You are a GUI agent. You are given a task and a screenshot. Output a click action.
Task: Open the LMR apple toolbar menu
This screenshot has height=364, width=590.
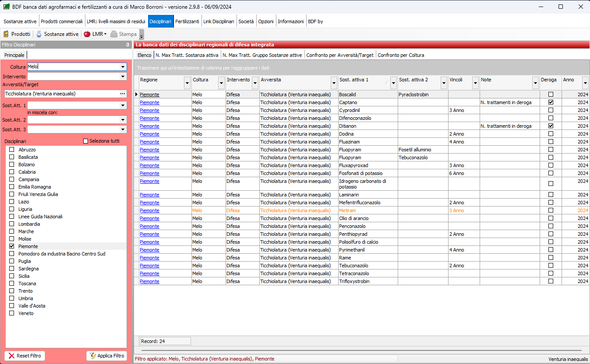[95, 34]
